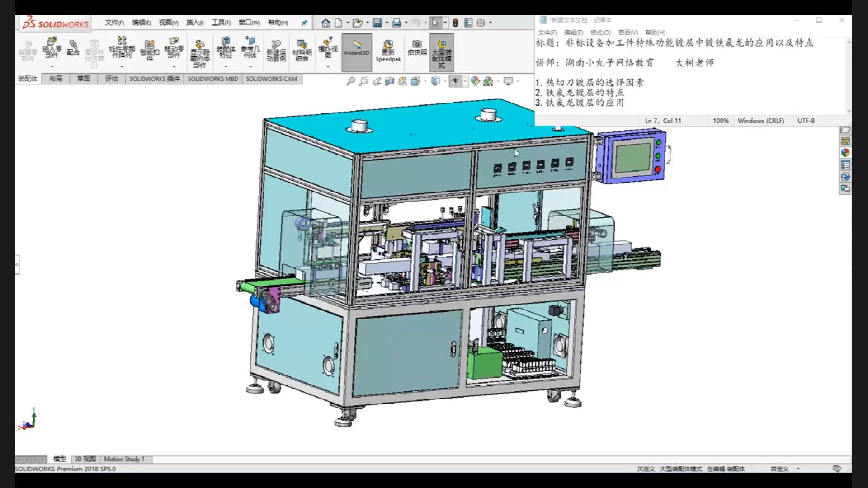Open SOLIDWORKS 工具(T) Tools menu
This screenshot has width=868, height=488.
[221, 23]
